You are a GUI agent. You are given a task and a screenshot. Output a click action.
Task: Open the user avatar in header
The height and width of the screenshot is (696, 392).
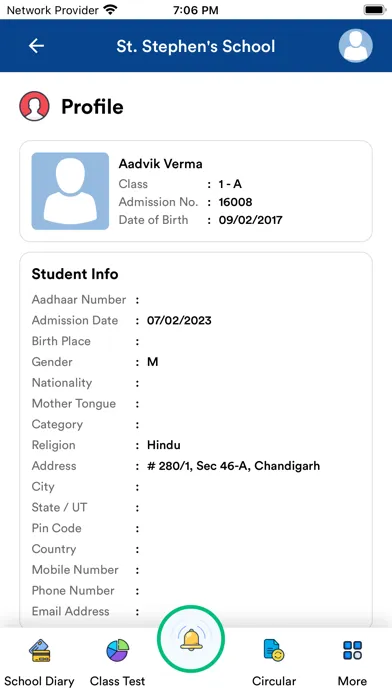[x=356, y=46]
